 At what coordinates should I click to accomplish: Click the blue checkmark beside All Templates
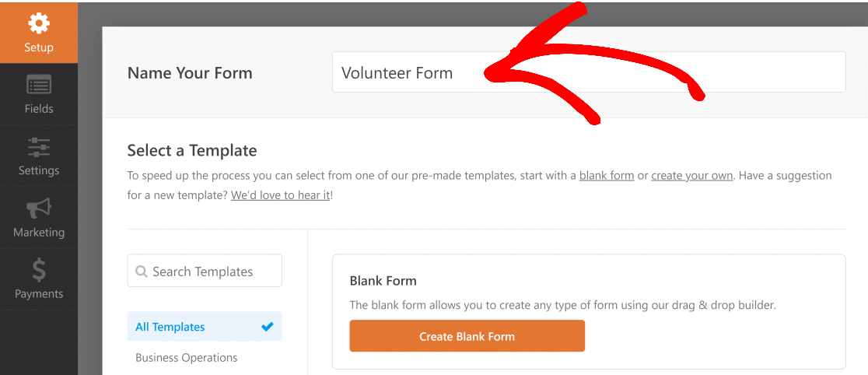tap(268, 327)
